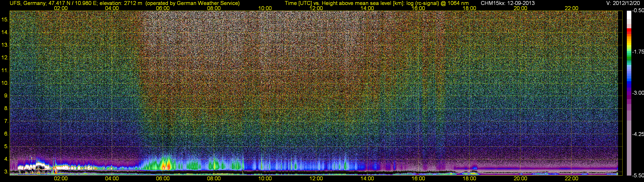This screenshot has height=182, width=644.
Task: Click the '20:00' label on the bottom time axis
Action: [x=521, y=179]
